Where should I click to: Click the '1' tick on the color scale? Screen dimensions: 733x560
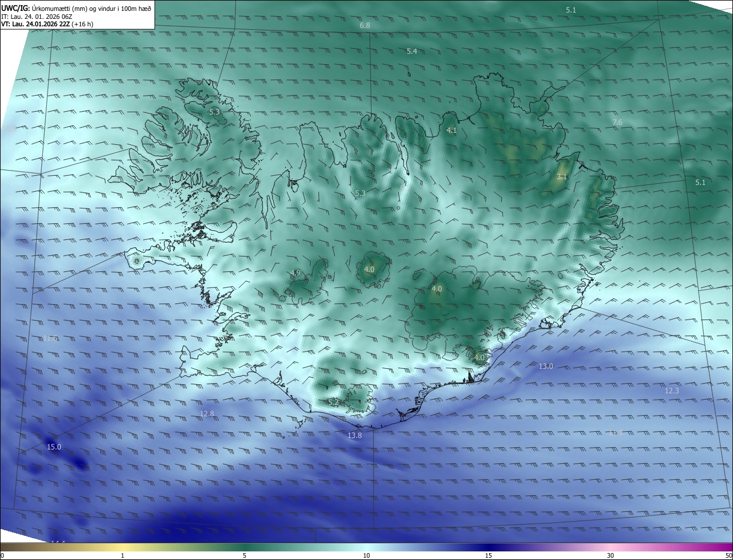click(123, 556)
